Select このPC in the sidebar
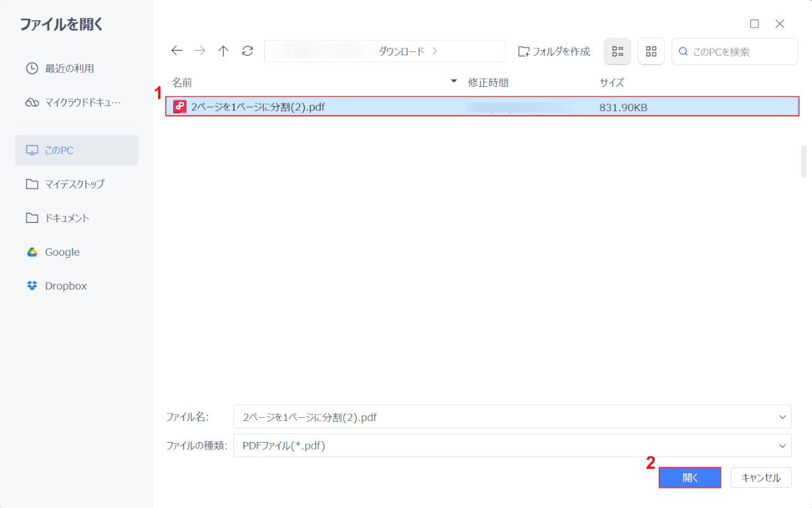 (77, 150)
